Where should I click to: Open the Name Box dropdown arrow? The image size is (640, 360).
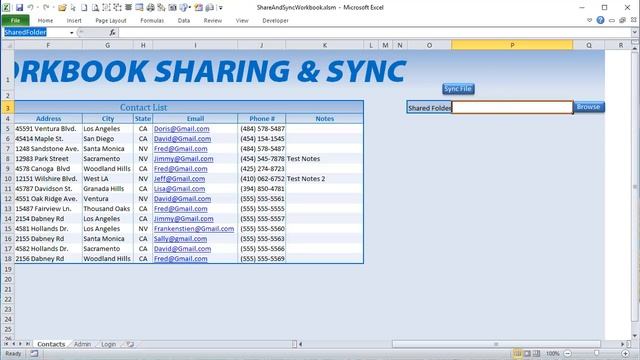(x=72, y=32)
